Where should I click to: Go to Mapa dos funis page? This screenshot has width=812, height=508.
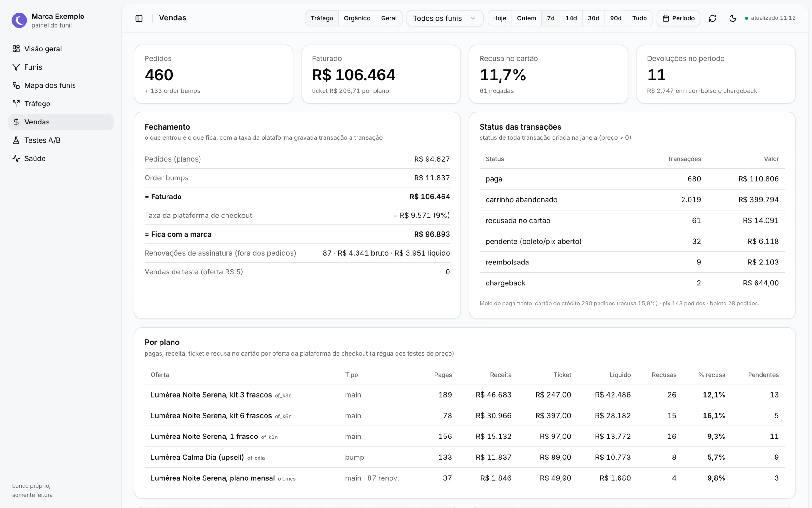click(x=61, y=85)
